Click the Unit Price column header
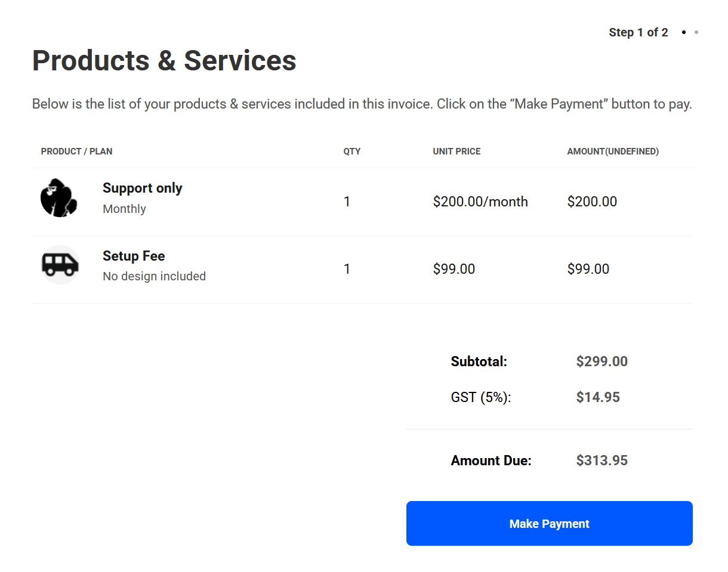The image size is (728, 572). point(456,151)
